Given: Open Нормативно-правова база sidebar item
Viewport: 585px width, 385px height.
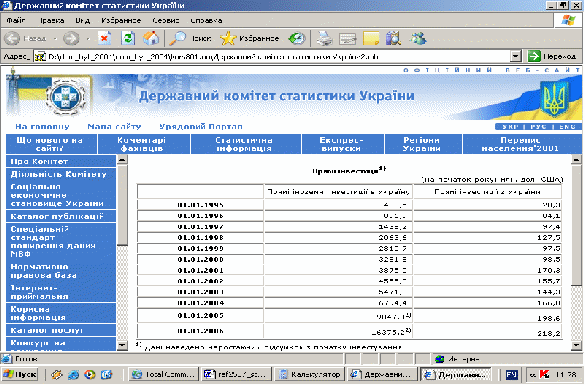Looking at the screenshot, I should coord(61,271).
